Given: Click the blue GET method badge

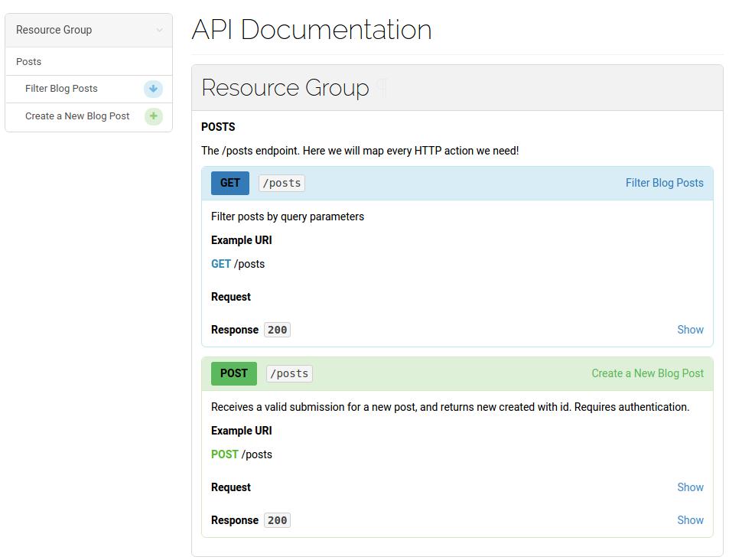Looking at the screenshot, I should pos(229,183).
